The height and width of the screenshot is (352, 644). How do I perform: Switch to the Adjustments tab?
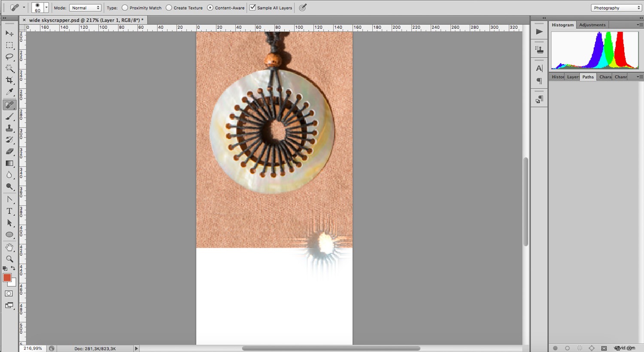click(592, 24)
